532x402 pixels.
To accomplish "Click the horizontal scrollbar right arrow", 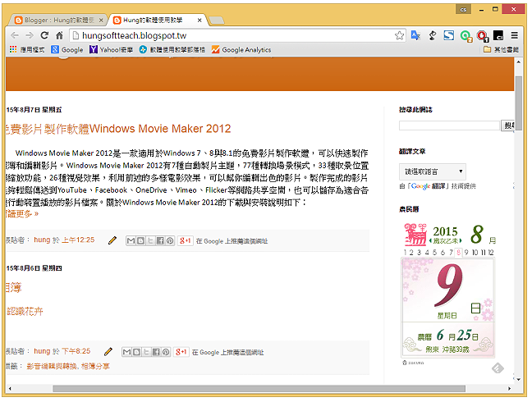I will [x=509, y=388].
